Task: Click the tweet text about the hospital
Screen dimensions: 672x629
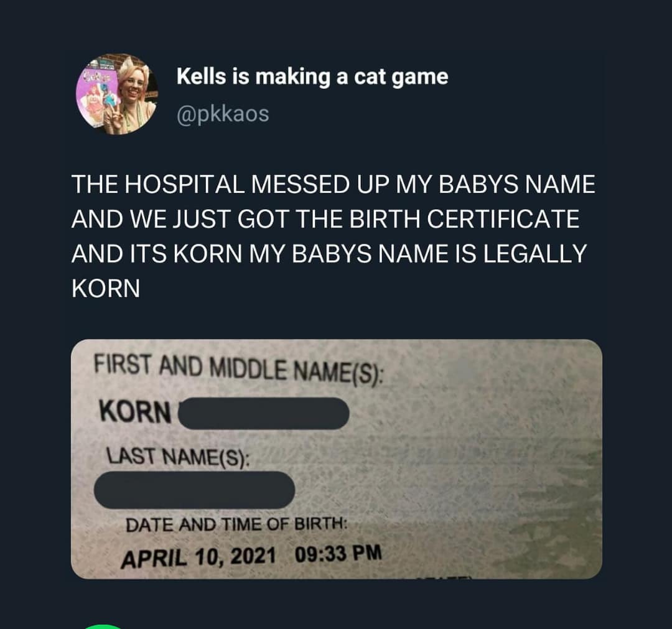Action: point(334,236)
